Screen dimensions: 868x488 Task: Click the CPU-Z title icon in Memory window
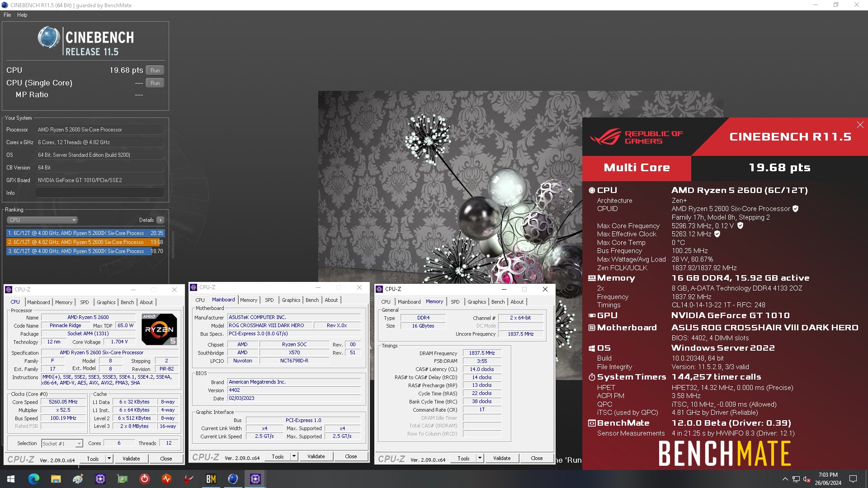(x=380, y=289)
